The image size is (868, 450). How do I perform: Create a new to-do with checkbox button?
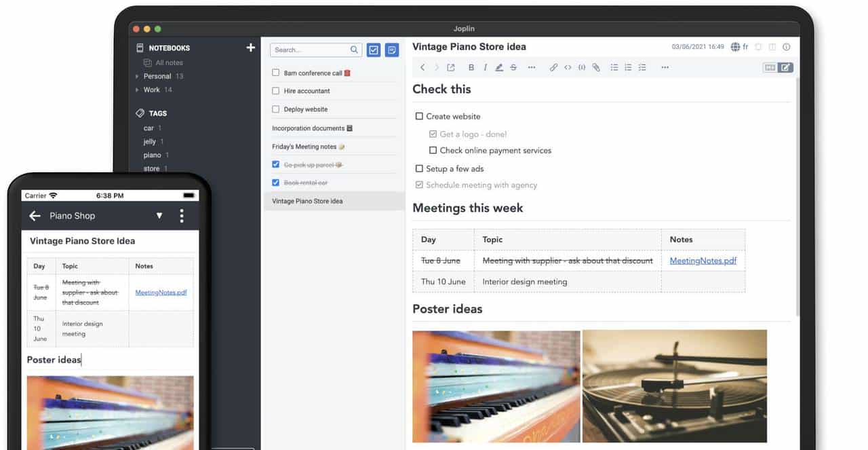[374, 50]
